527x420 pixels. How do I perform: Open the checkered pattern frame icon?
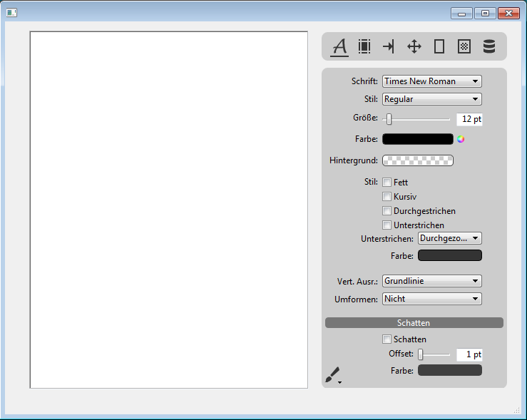[464, 46]
